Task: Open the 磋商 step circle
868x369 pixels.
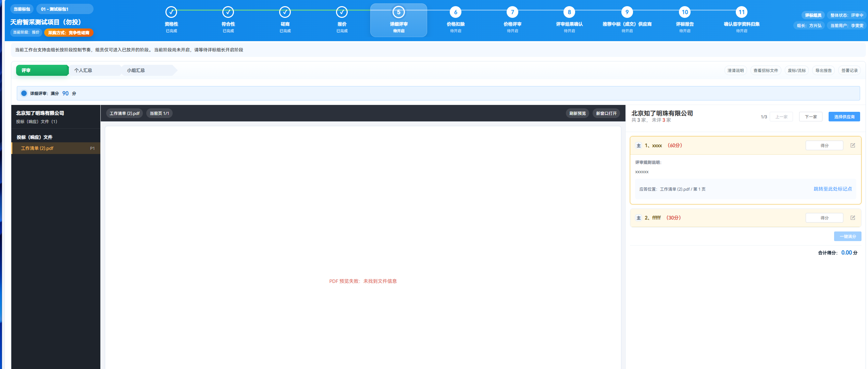Action: click(285, 12)
